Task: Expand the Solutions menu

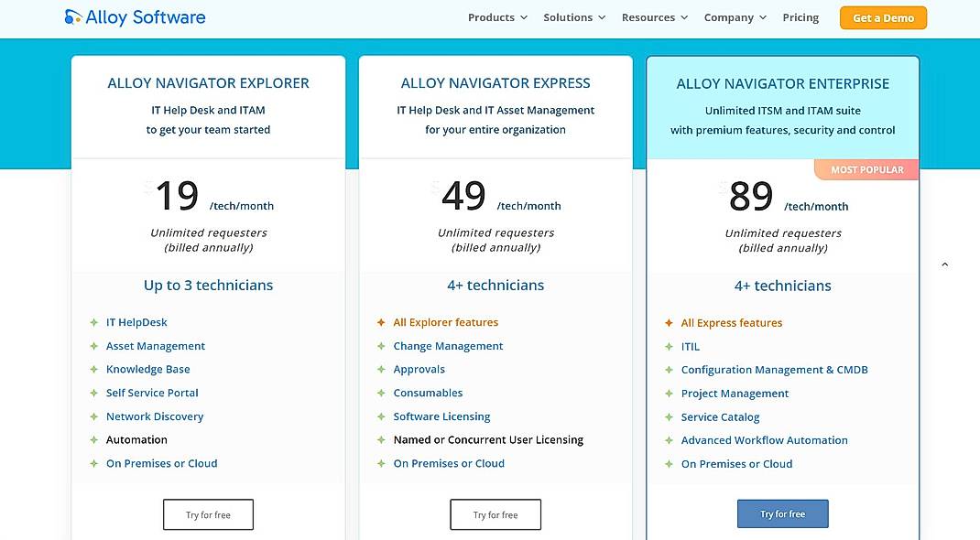Action: click(x=574, y=17)
